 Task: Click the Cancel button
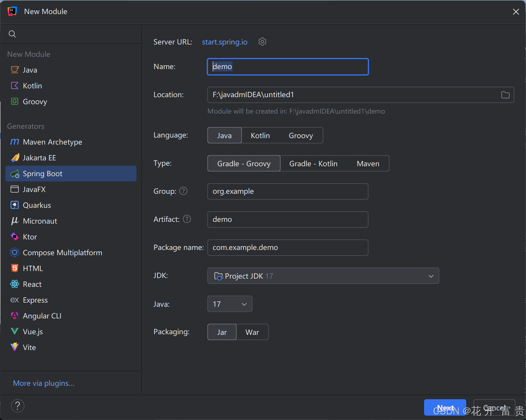coord(494,407)
